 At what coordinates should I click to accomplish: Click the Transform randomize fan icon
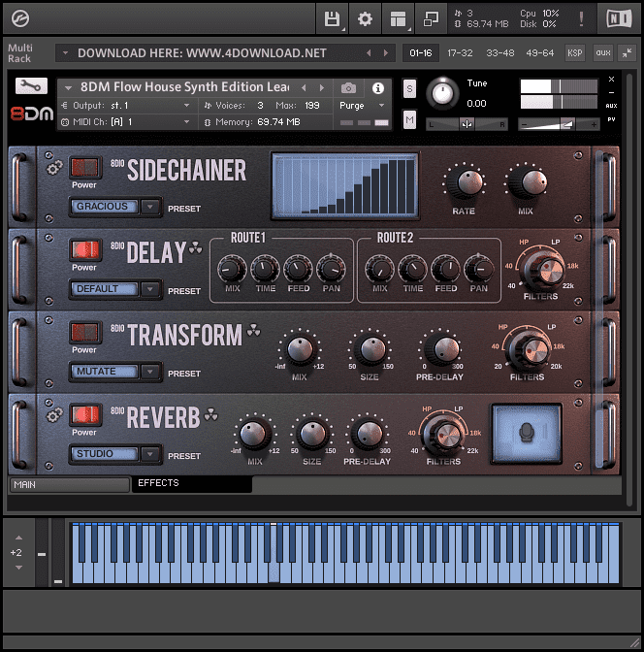253,330
